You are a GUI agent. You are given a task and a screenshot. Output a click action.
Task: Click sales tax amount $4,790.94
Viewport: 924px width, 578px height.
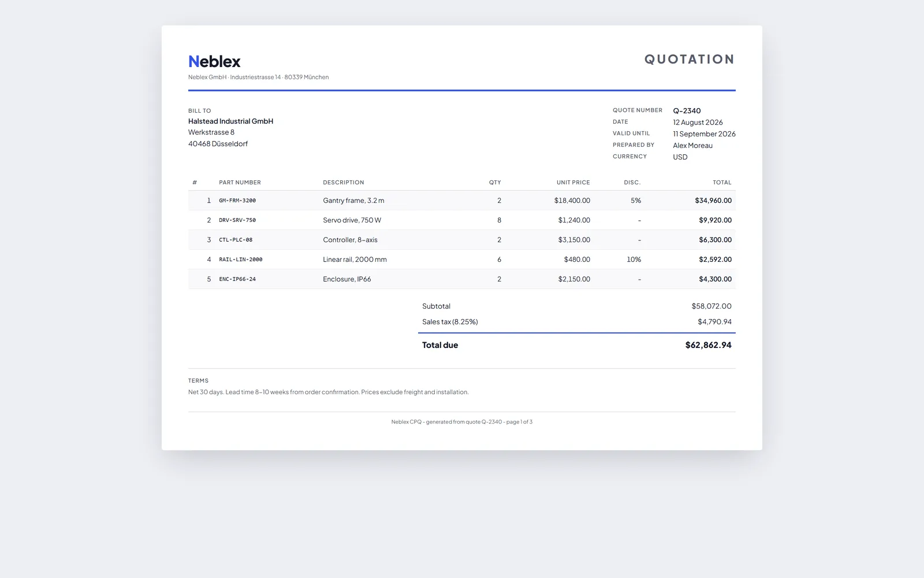click(x=714, y=322)
